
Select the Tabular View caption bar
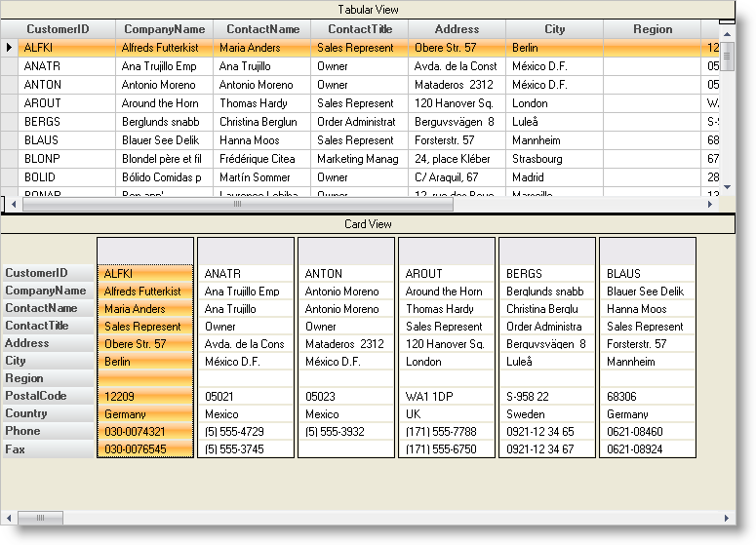[368, 9]
